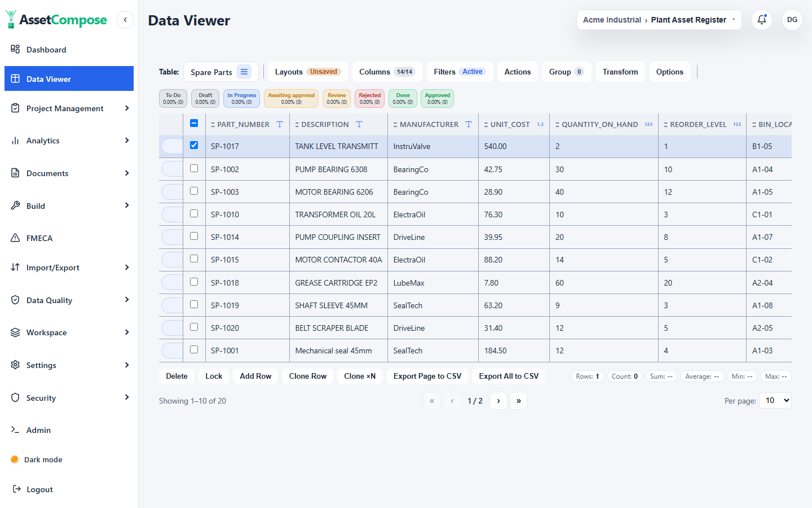This screenshot has width=812, height=508.
Task: Select the Approved status chip
Action: [x=438, y=99]
